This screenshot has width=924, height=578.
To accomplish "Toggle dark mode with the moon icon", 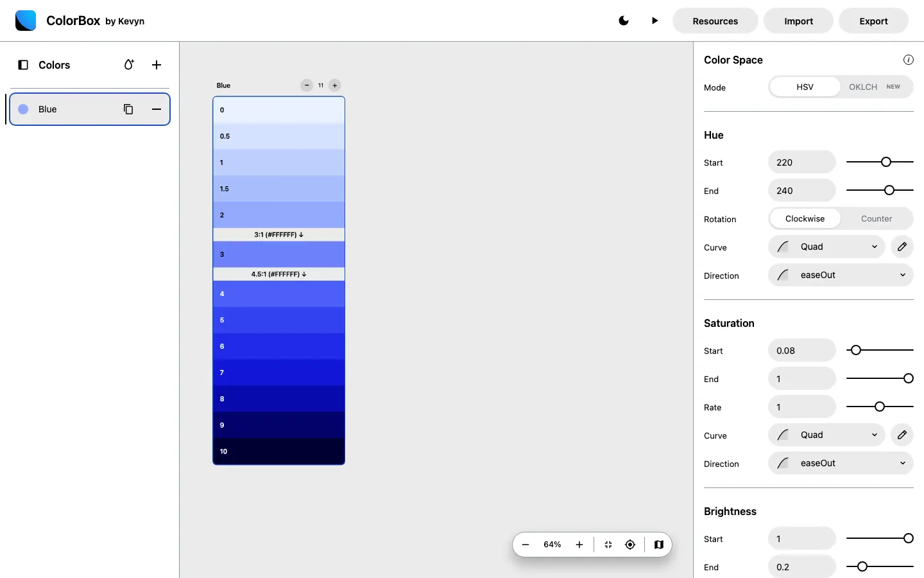I will coord(623,21).
